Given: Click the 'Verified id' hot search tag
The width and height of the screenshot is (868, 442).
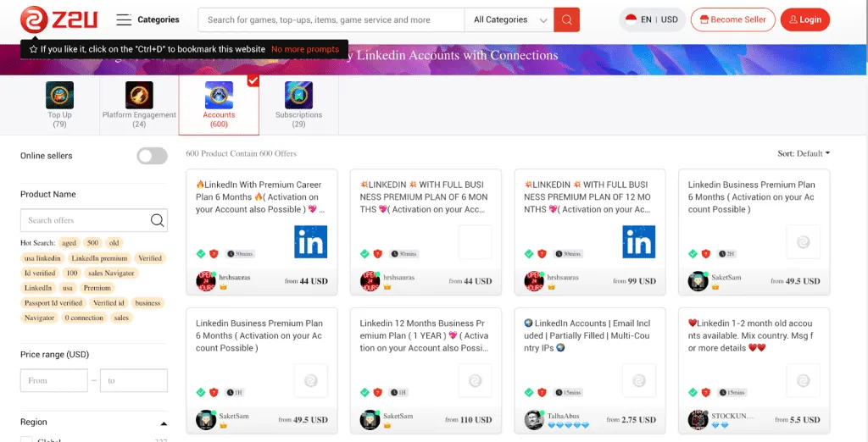Looking at the screenshot, I should pyautogui.click(x=108, y=302).
